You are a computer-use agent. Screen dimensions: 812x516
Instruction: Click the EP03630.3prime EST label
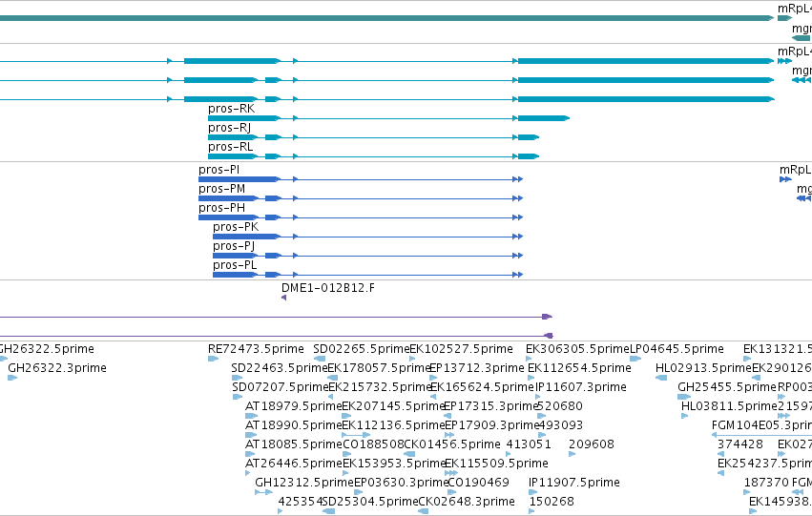(x=402, y=484)
